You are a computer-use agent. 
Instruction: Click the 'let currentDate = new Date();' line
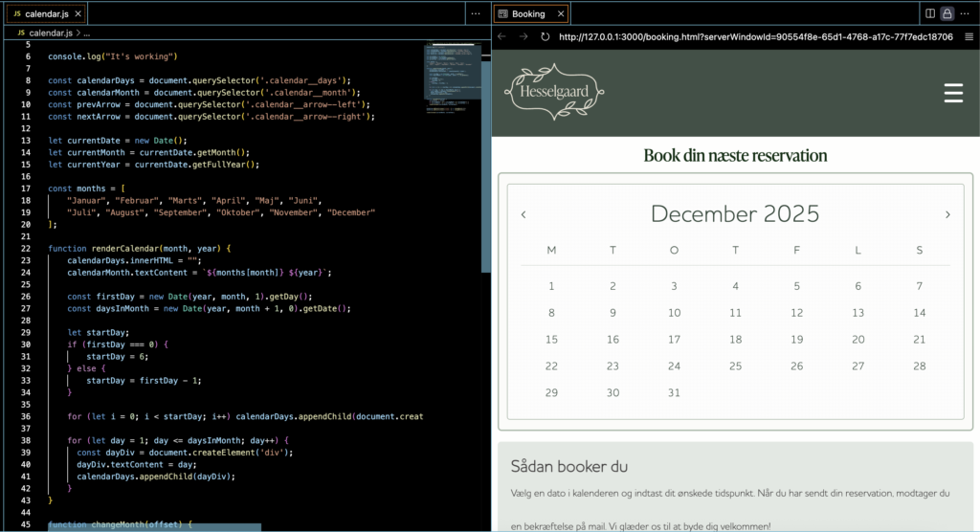click(118, 141)
